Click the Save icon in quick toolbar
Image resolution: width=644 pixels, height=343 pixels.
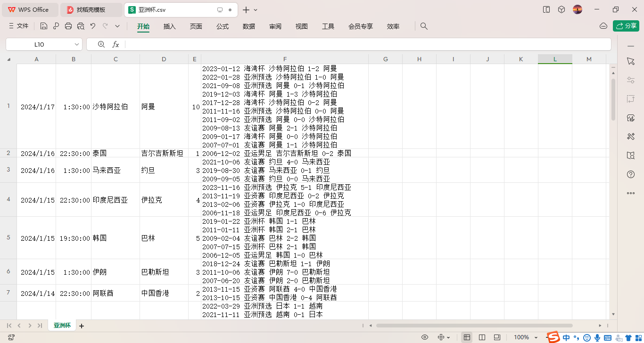[43, 26]
